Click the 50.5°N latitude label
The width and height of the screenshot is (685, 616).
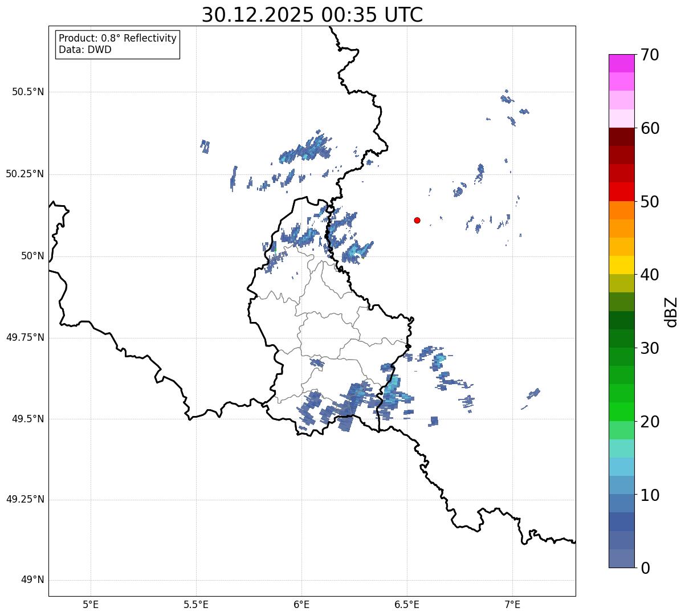click(x=27, y=92)
